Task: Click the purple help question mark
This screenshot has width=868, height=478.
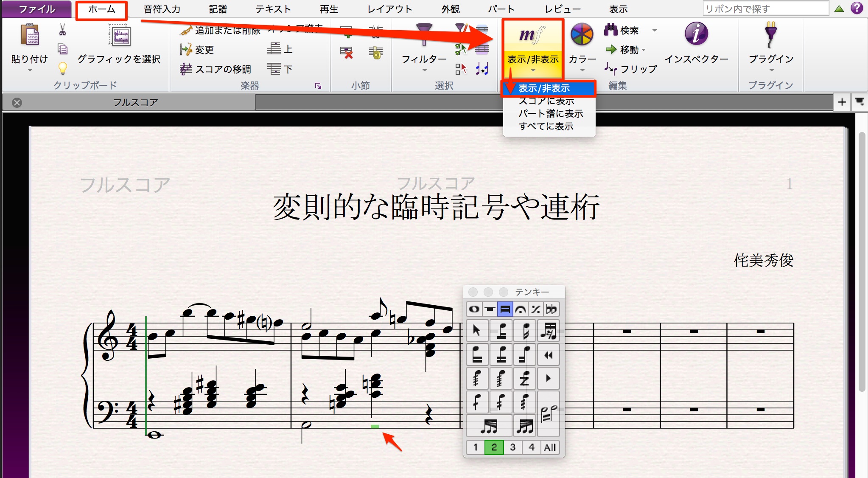Action: 857,8
